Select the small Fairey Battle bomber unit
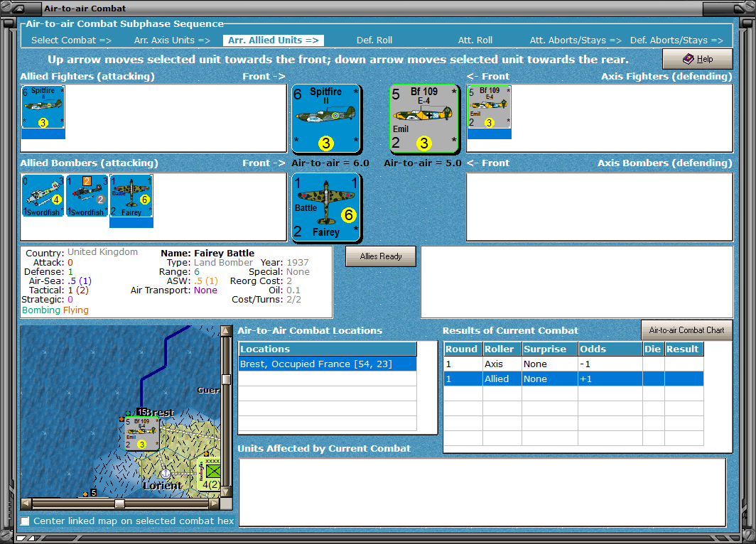The image size is (756, 544). [131, 195]
